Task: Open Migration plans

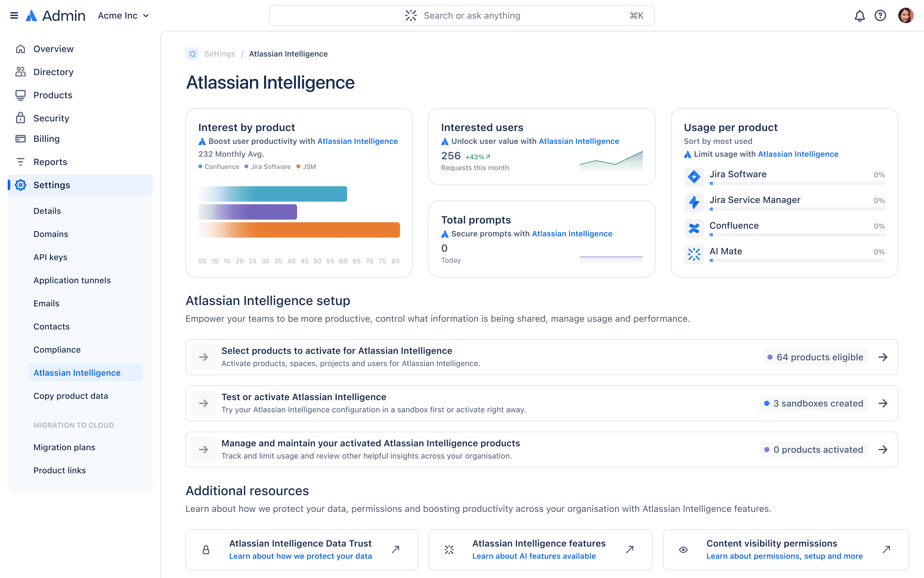Action: tap(64, 447)
